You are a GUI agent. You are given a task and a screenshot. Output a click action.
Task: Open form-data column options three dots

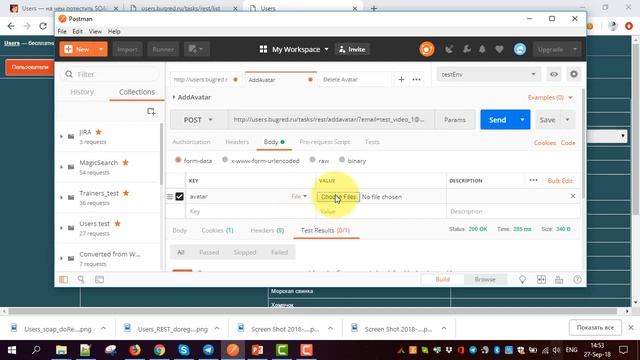tap(533, 180)
